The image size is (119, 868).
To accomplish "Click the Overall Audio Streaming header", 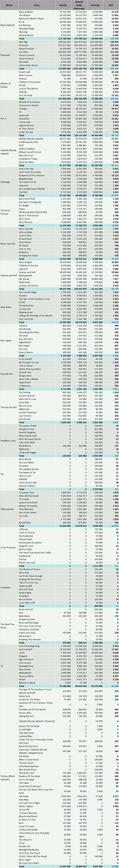I will [x=79, y=5].
